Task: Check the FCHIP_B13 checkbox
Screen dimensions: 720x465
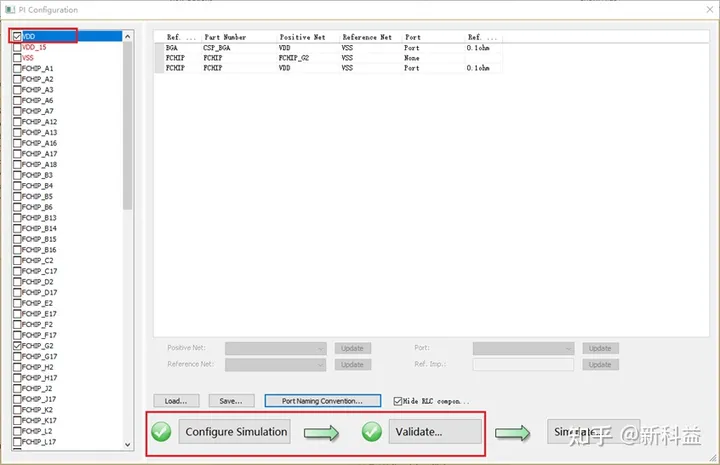Action: (17, 218)
